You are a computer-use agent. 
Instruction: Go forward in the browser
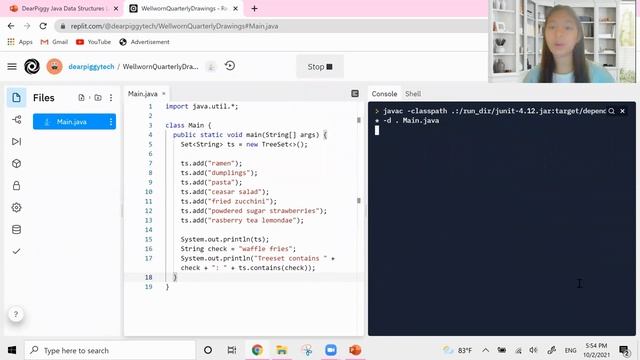click(x=27, y=26)
